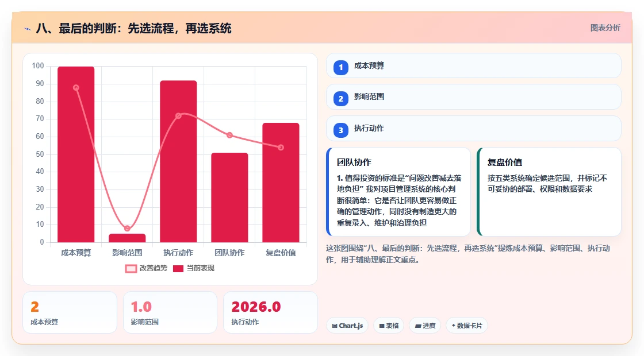
Task: Click the y-axis value 50
Action: click(40, 154)
